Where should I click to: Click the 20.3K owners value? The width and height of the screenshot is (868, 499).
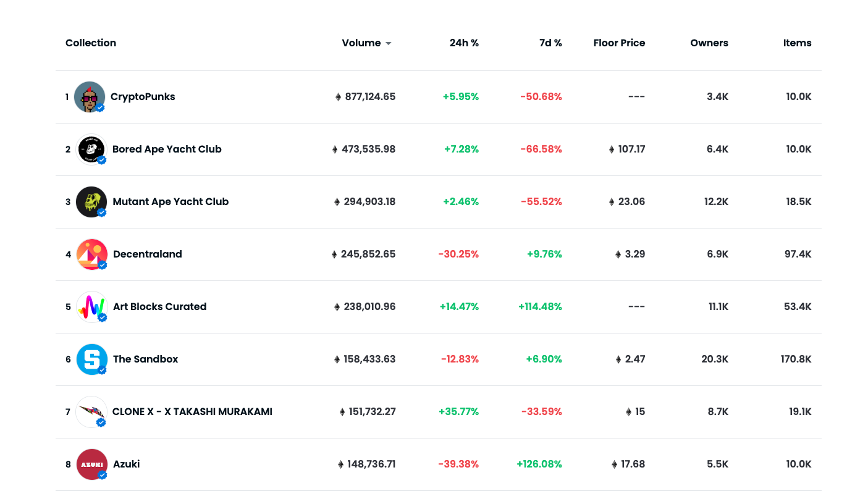click(x=715, y=359)
